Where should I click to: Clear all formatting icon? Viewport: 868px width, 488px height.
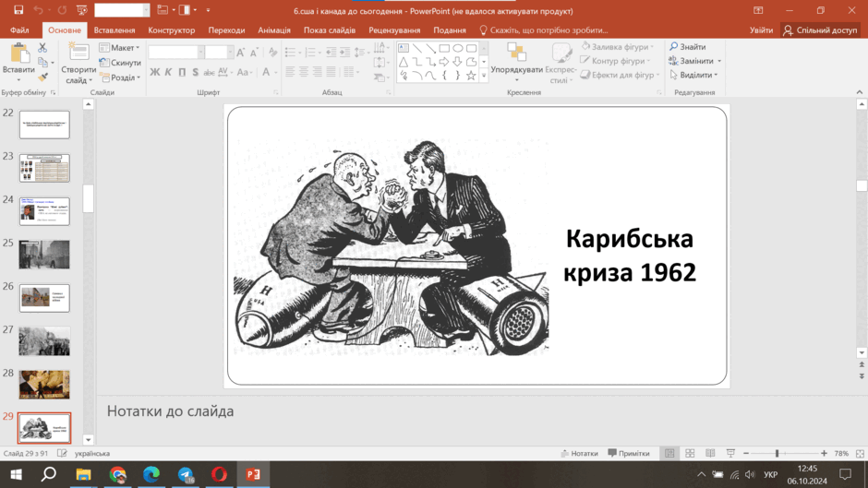pos(273,53)
